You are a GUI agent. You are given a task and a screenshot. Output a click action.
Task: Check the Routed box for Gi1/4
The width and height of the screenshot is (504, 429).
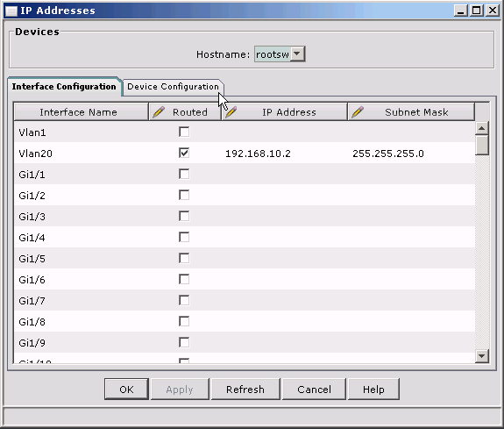click(184, 237)
